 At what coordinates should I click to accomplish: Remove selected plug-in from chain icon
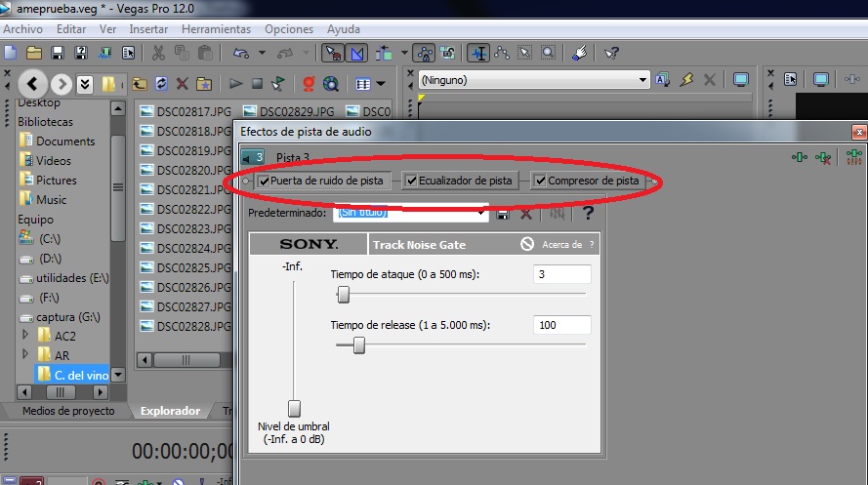click(823, 158)
